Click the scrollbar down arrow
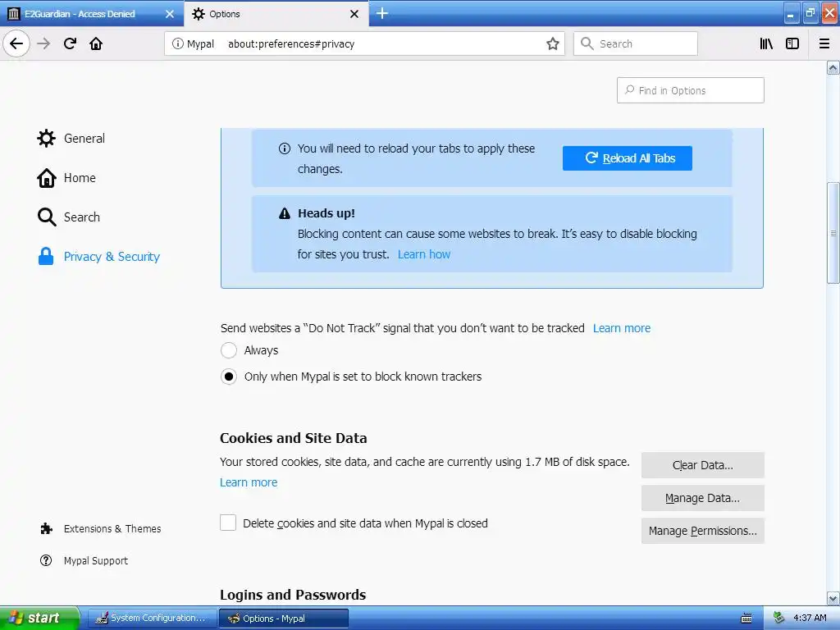The width and height of the screenshot is (840, 630). [x=833, y=598]
